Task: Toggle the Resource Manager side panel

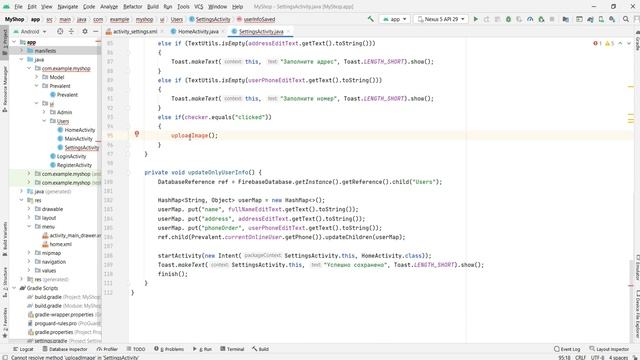Action: click(x=4, y=89)
